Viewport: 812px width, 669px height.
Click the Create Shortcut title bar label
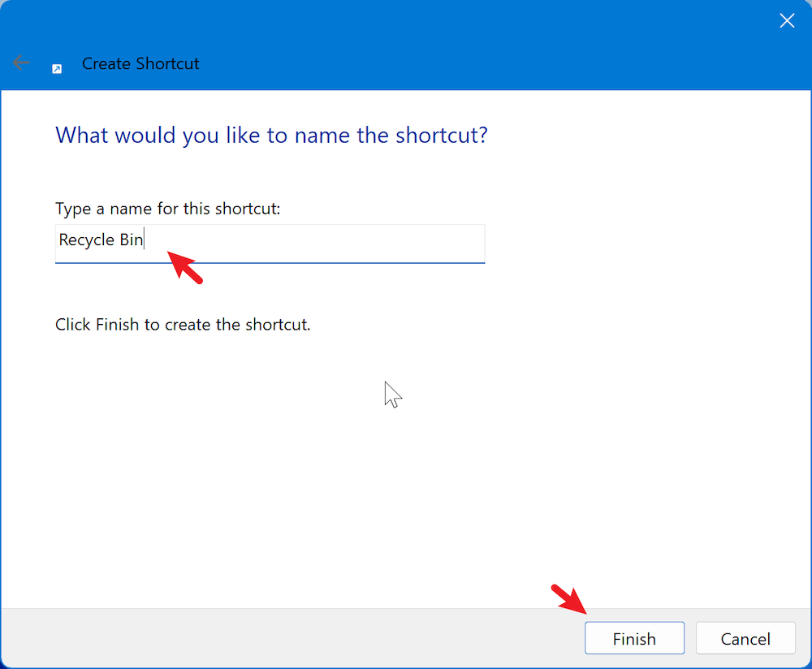point(140,63)
